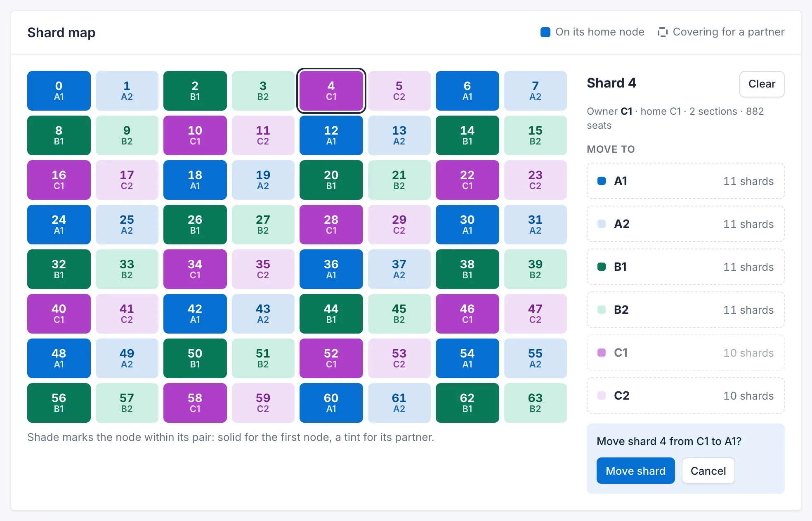
Task: Choose B1 as move target
Action: [x=685, y=267]
